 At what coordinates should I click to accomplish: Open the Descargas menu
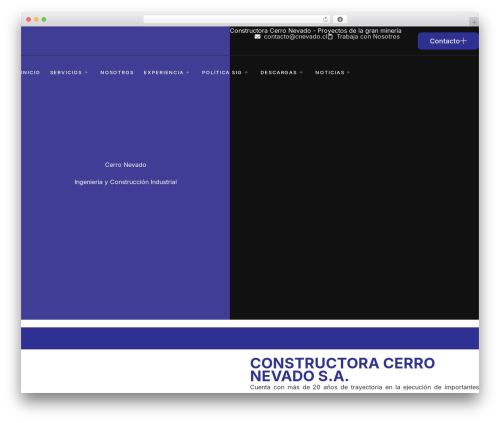(x=278, y=72)
